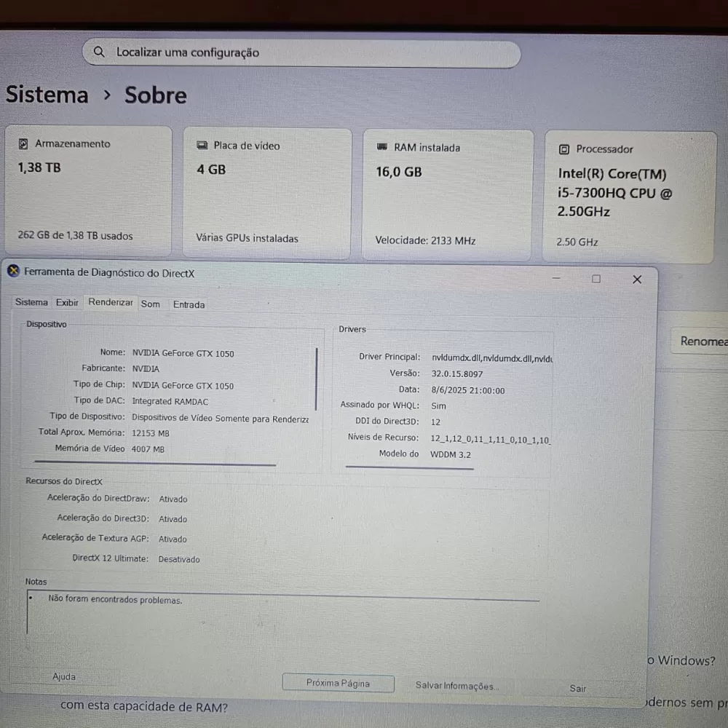The height and width of the screenshot is (728, 728).
Task: Click the Salvar Informações button
Action: 456,686
